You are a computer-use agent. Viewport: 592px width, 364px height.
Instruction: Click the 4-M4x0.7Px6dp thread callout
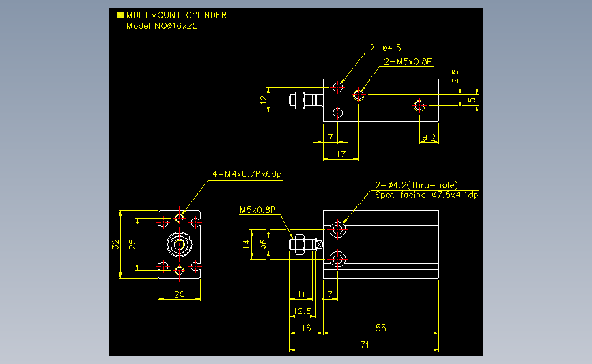pos(247,174)
